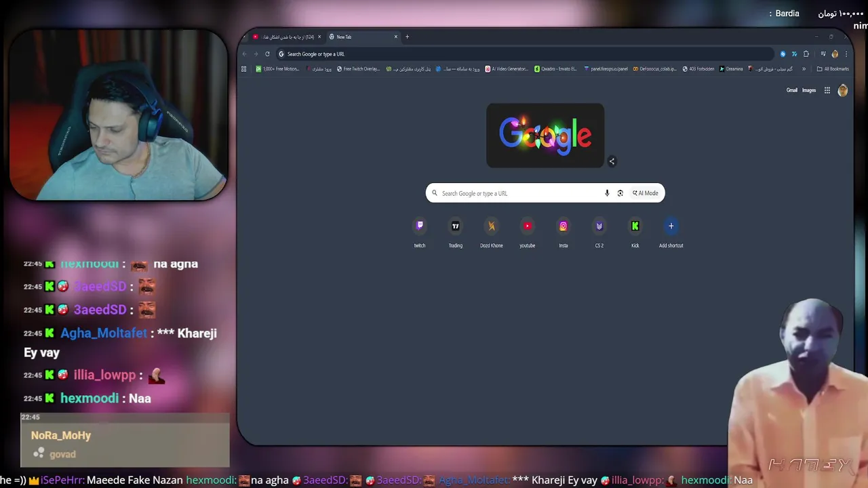Open the panel.fireops.io/panel bookmark
The image size is (868, 488).
tap(606, 68)
